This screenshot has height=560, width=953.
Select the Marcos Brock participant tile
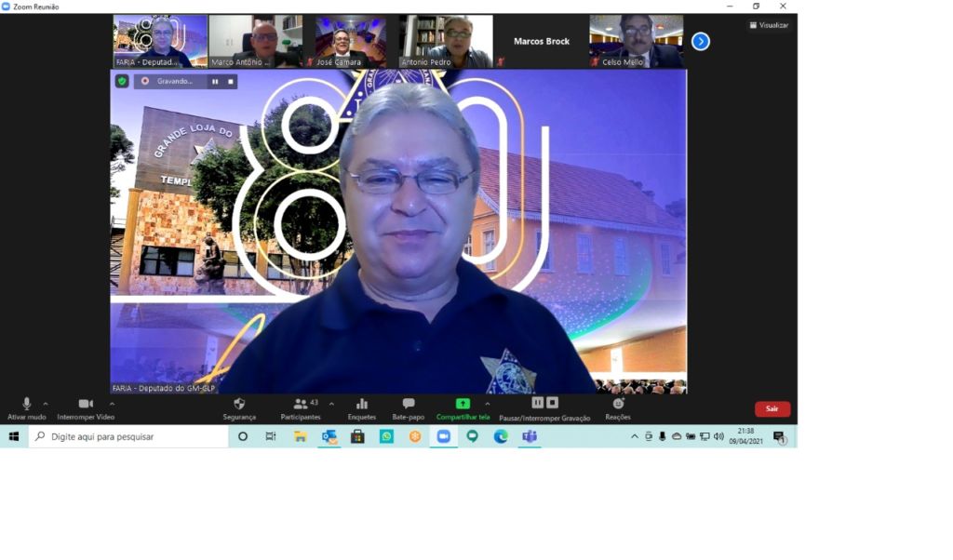point(542,41)
